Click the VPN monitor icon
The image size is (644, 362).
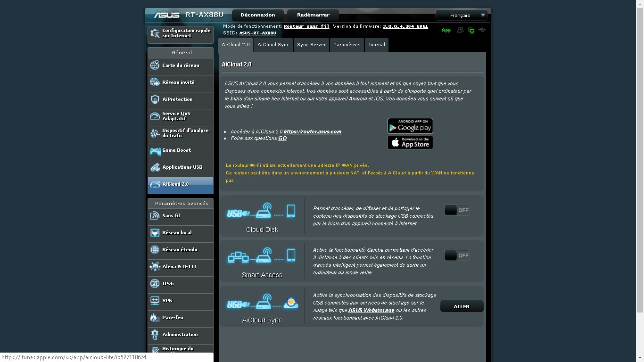pyautogui.click(x=155, y=301)
